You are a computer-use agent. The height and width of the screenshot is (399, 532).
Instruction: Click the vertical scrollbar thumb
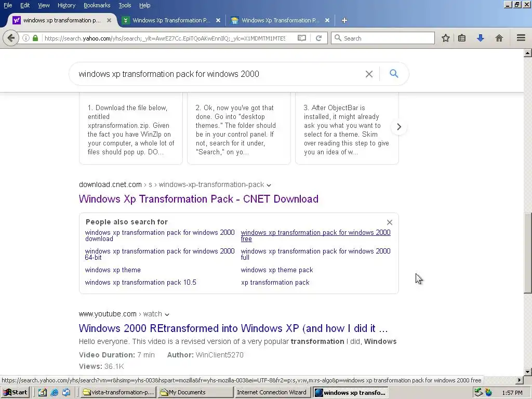(x=527, y=253)
